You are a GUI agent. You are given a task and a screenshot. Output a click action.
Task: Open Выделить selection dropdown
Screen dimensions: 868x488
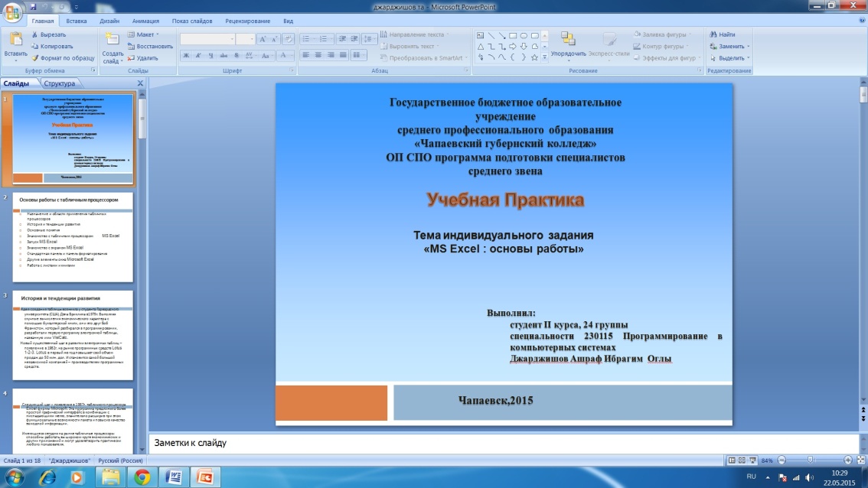click(x=730, y=58)
